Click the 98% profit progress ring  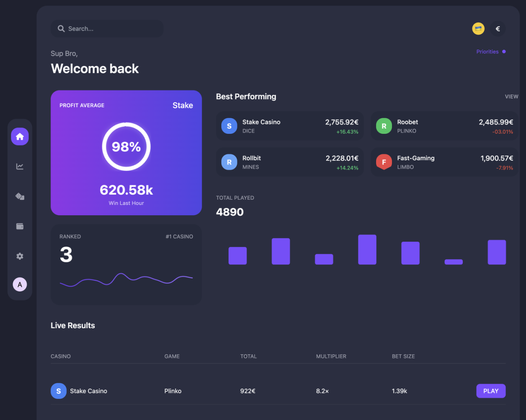pyautogui.click(x=126, y=146)
